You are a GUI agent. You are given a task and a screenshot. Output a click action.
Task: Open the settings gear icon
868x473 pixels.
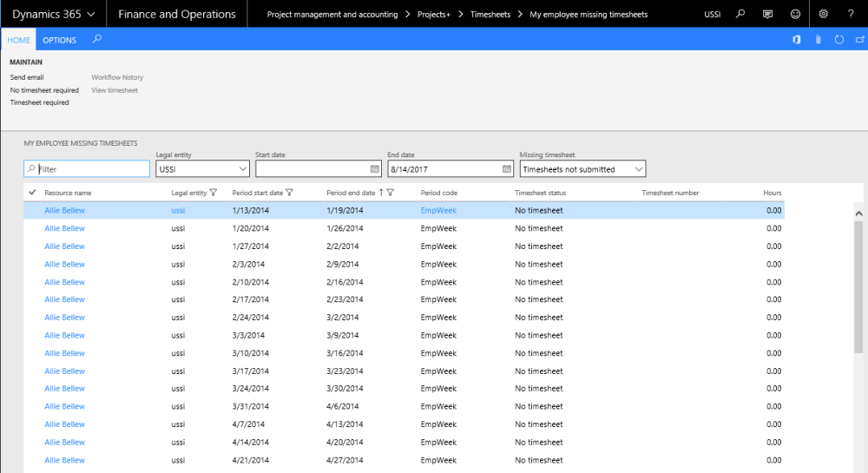click(x=824, y=14)
